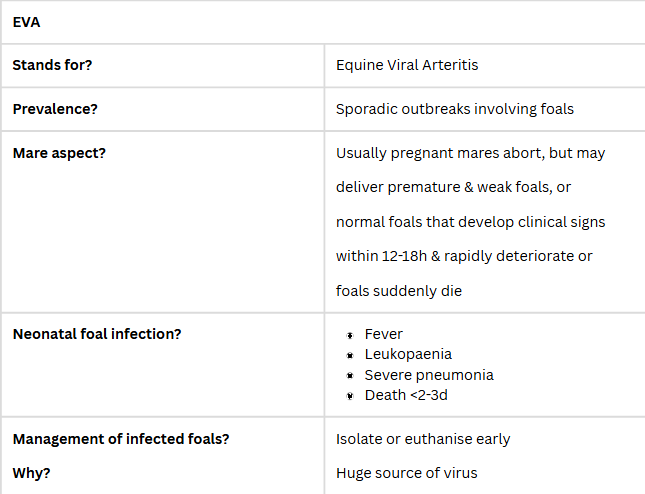The height and width of the screenshot is (494, 645).
Task: Select the 'Neonatal foal infection?' question cell
Action: 97,334
